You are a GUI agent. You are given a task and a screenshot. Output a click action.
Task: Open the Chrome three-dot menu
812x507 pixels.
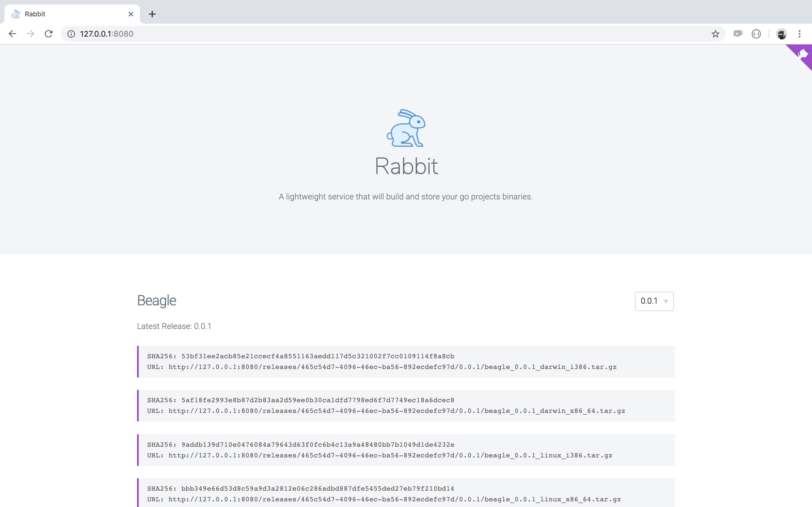click(800, 34)
